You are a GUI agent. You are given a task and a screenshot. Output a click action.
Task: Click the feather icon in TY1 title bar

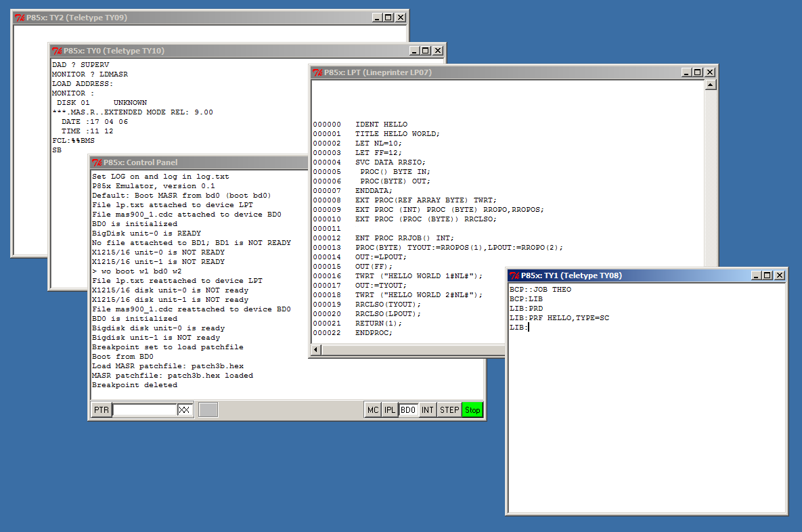(514, 275)
